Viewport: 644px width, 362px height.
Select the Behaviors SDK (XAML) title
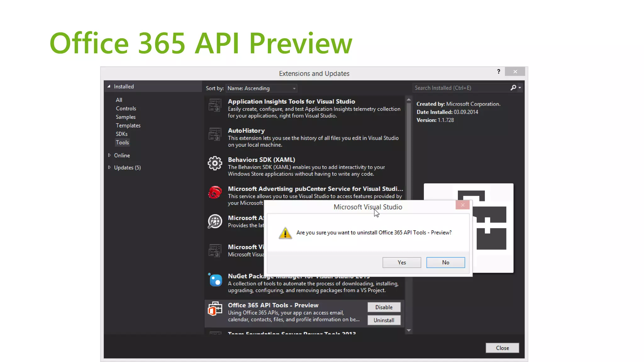(261, 160)
